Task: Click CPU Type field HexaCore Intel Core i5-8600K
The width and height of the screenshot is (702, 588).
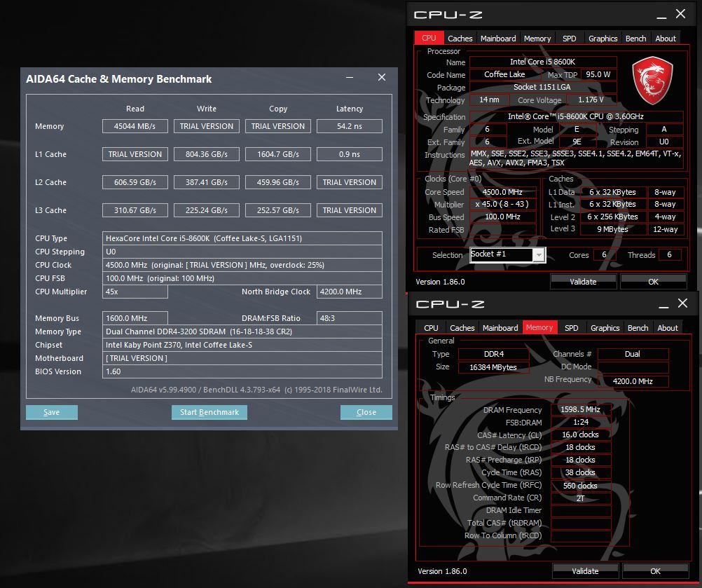Action: click(x=242, y=238)
